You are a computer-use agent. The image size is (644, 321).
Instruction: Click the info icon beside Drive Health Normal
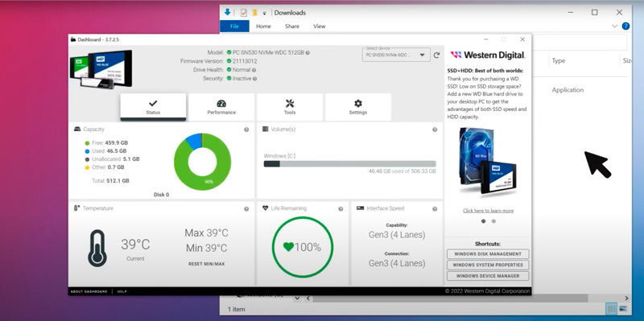click(x=254, y=70)
